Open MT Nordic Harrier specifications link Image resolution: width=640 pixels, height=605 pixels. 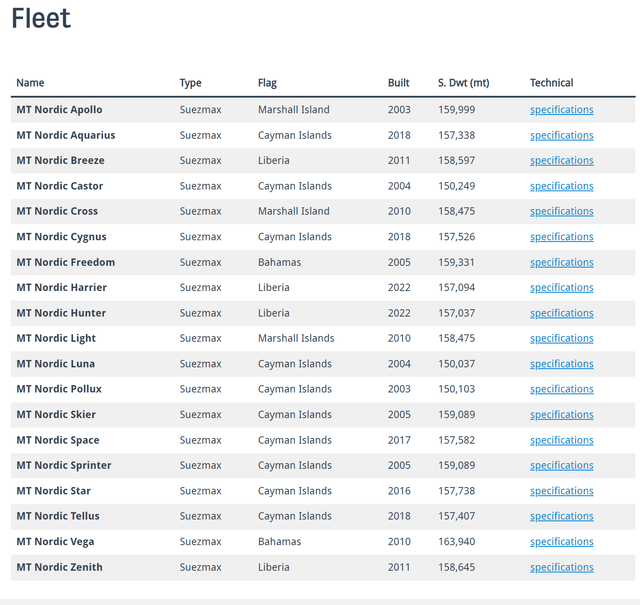[562, 288]
